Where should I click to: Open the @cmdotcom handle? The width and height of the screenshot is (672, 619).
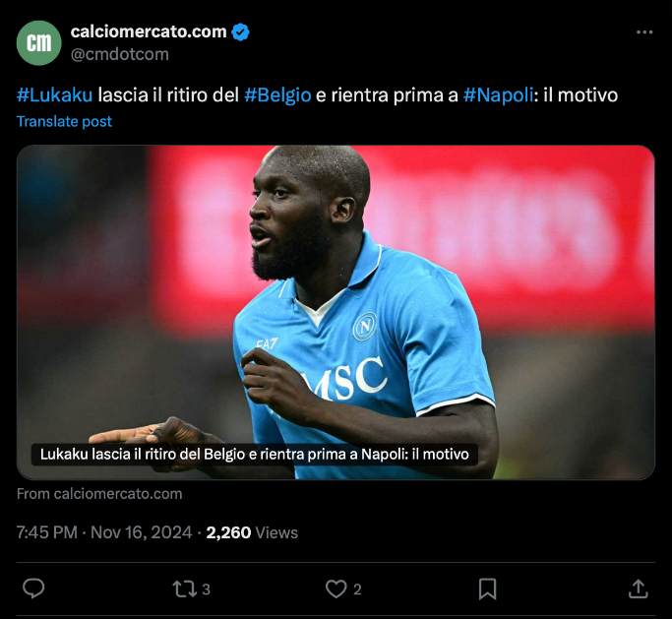point(120,54)
